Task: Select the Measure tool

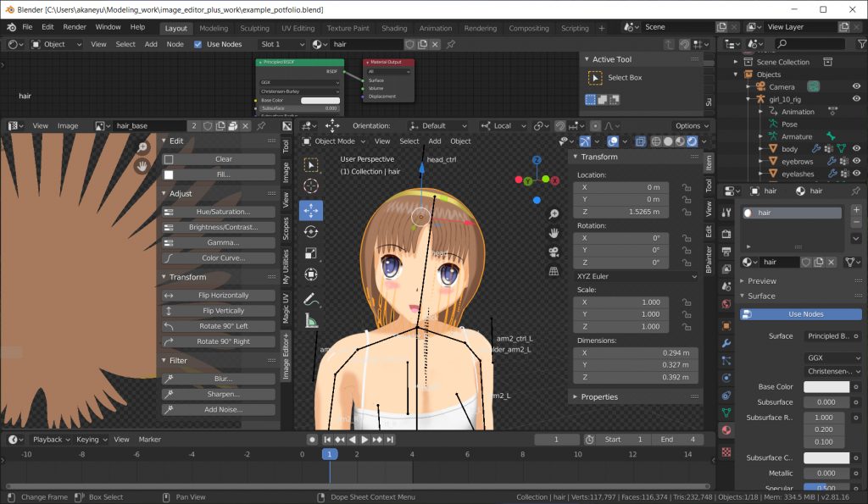Action: pos(311,321)
